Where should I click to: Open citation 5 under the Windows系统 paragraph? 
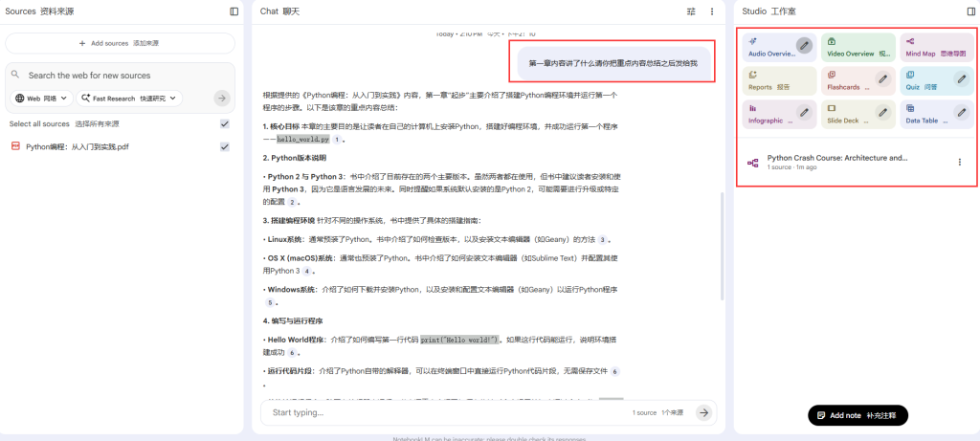click(271, 302)
